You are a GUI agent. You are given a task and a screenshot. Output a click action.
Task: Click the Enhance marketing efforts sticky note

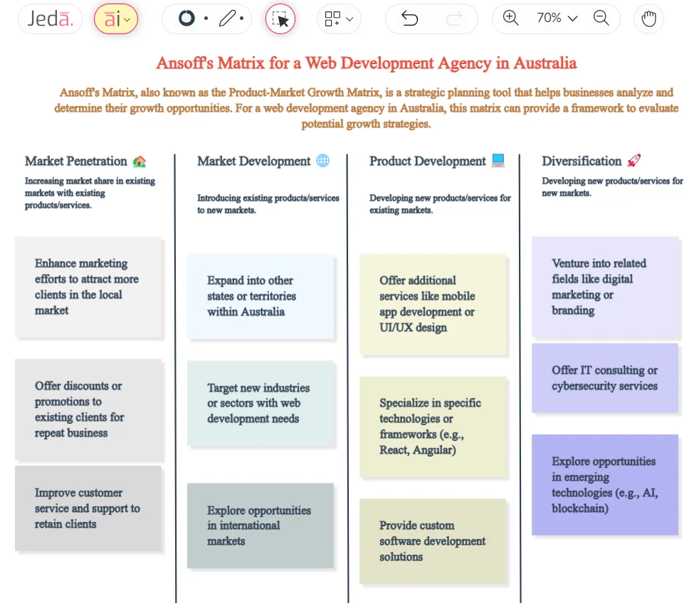[89, 287]
